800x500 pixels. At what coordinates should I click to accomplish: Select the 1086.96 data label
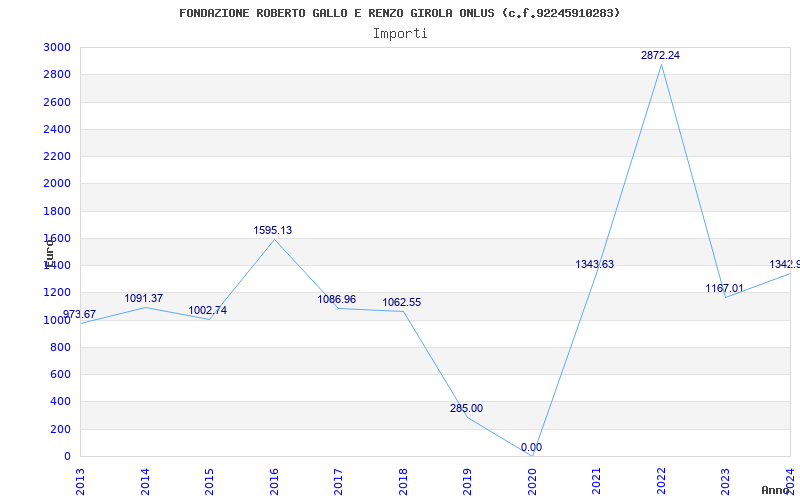[337, 299]
